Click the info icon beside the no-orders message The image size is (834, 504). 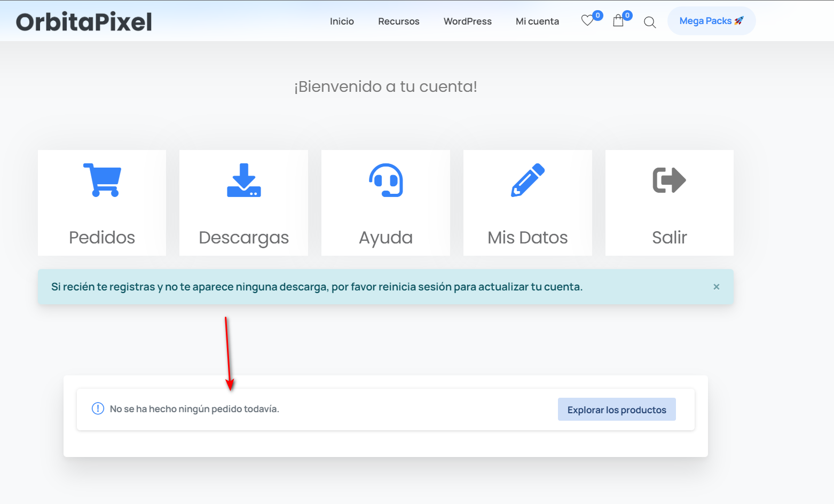(98, 408)
